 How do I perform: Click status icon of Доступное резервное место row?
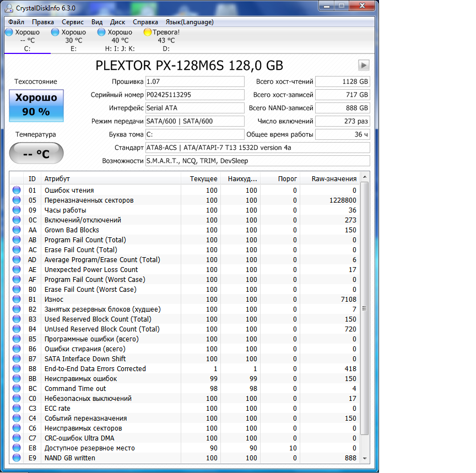17,448
